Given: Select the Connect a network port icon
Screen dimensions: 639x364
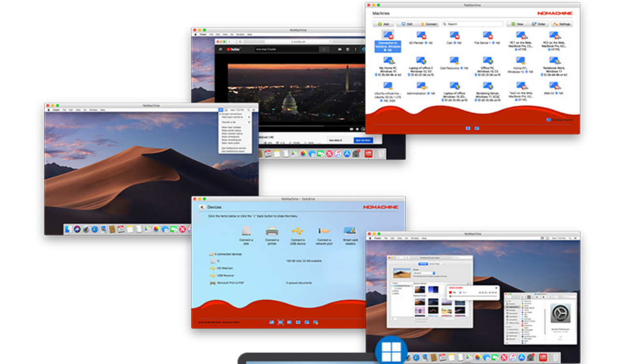Looking at the screenshot, I should (x=324, y=231).
